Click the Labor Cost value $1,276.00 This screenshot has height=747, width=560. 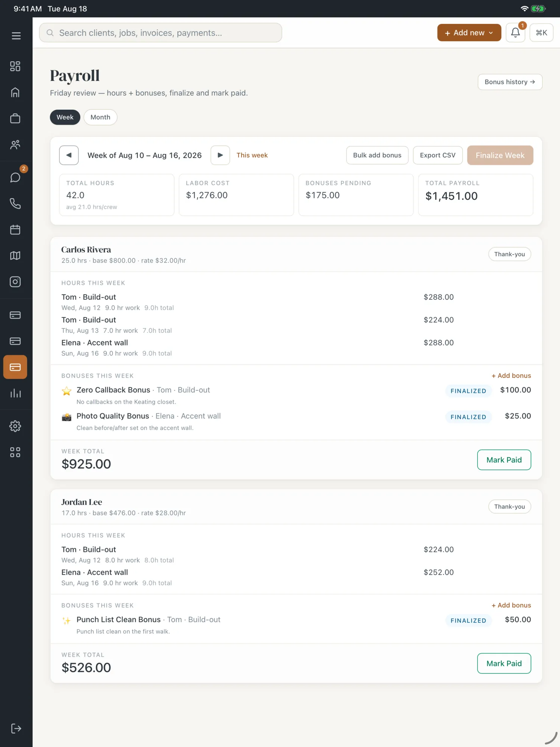tap(207, 195)
